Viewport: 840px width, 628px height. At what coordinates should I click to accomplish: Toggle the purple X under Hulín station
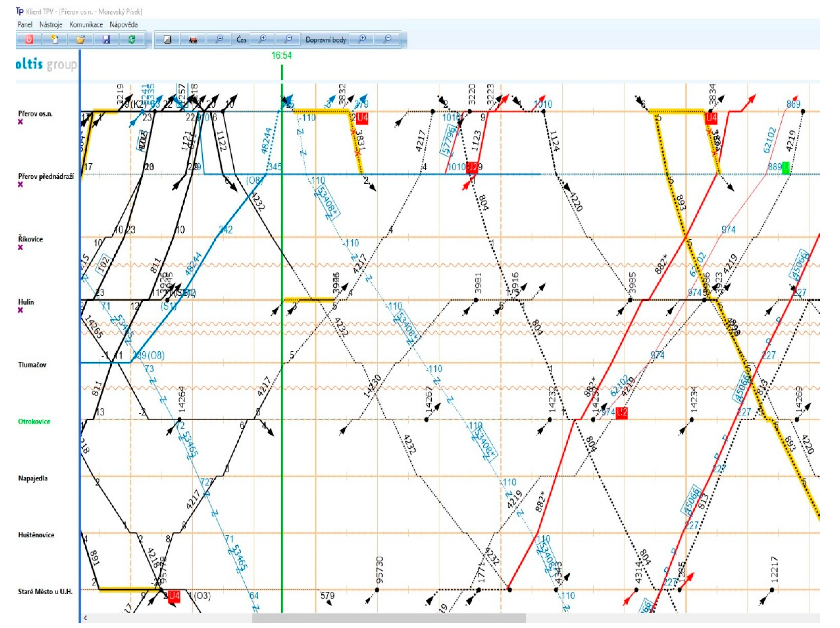pyautogui.click(x=21, y=310)
